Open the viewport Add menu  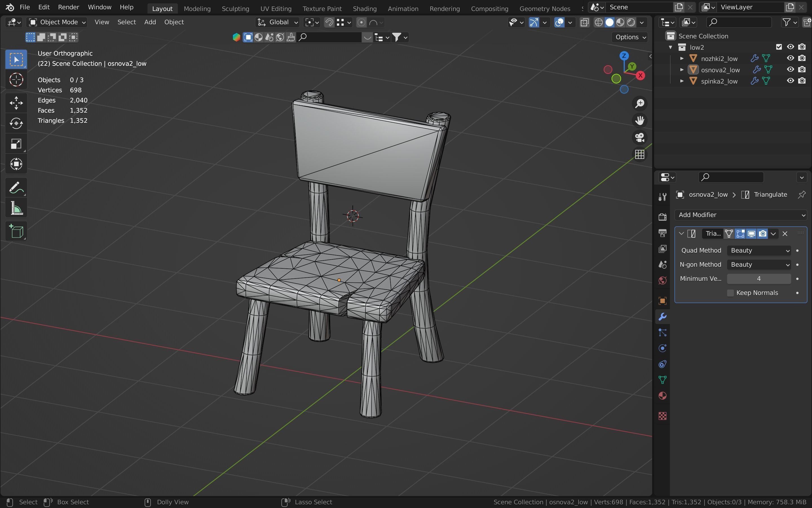coord(150,22)
